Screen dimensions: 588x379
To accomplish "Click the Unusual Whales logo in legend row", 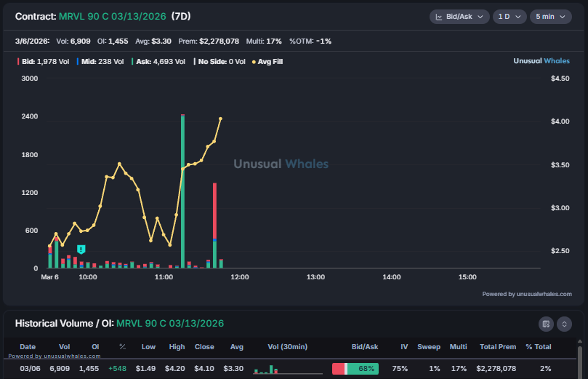I will click(542, 61).
